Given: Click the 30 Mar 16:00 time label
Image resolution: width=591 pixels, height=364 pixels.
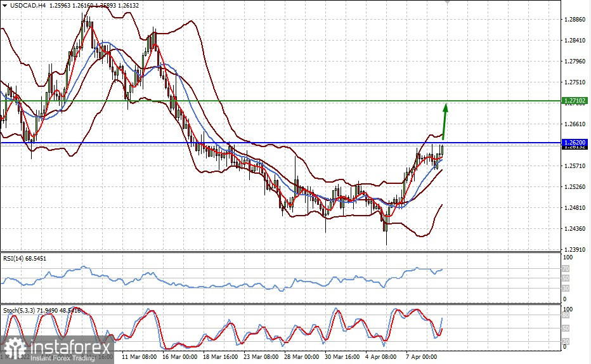Looking at the screenshot, I should point(342,357).
